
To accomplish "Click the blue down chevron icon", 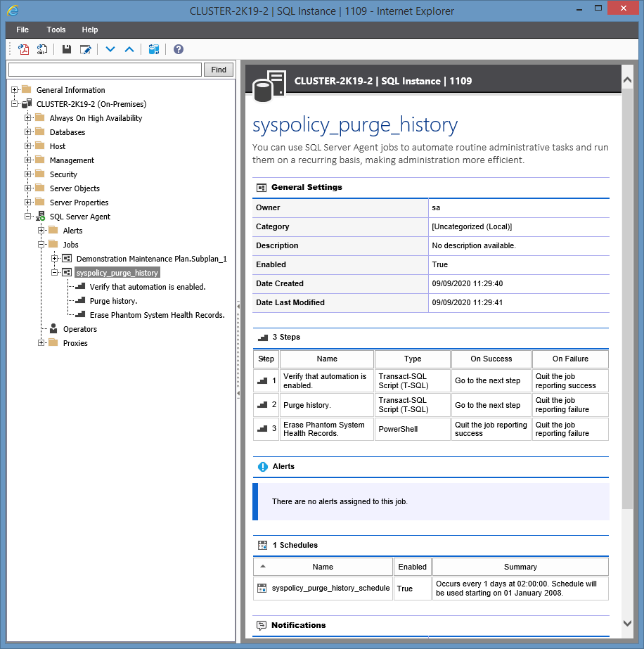I will [x=110, y=49].
